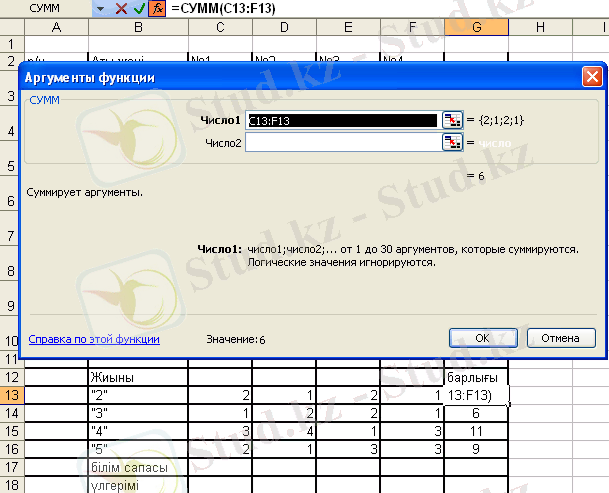This screenshot has width=609, height=493.
Task: Click the Число1 input field
Action: (x=341, y=120)
